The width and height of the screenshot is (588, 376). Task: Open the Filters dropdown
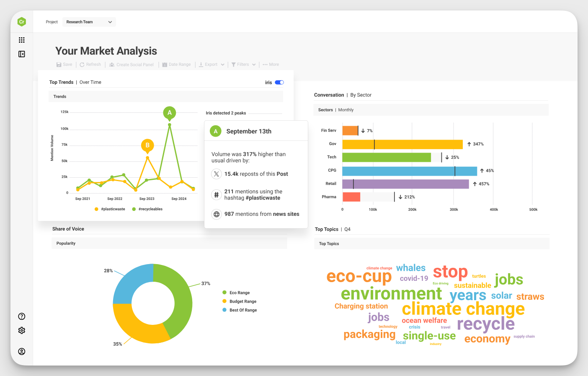243,64
